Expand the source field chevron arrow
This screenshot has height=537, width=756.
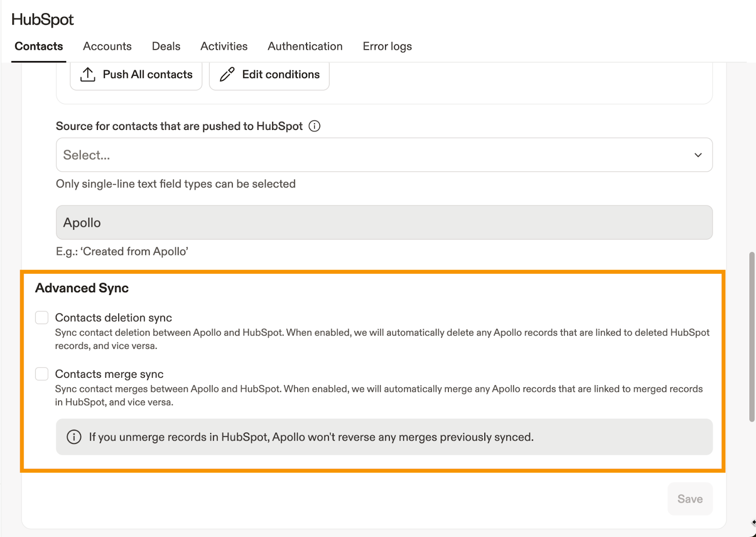(698, 155)
